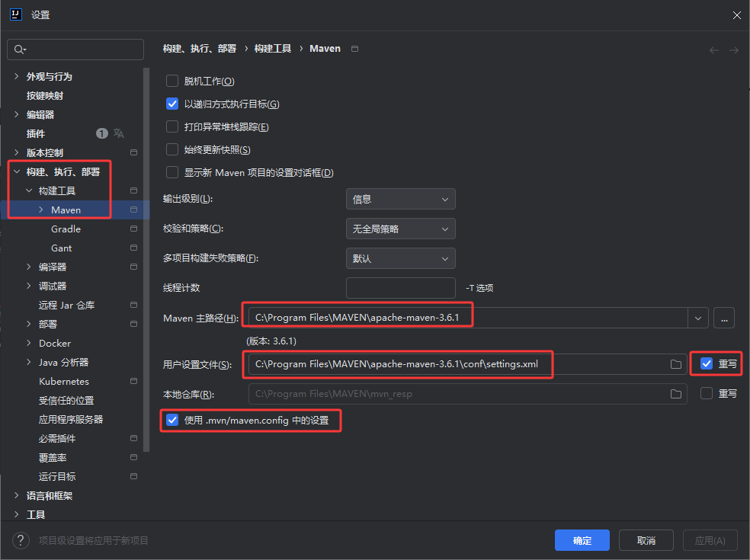Image resolution: width=750 pixels, height=560 pixels.
Task: Open the 校验和策略 dropdown
Action: (400, 229)
